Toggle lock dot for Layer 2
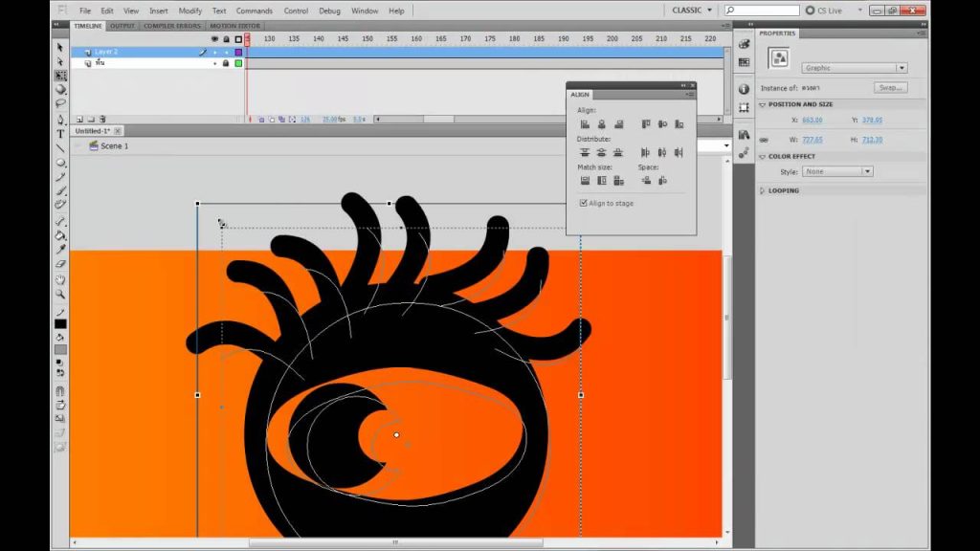The width and height of the screenshot is (980, 551). click(226, 53)
